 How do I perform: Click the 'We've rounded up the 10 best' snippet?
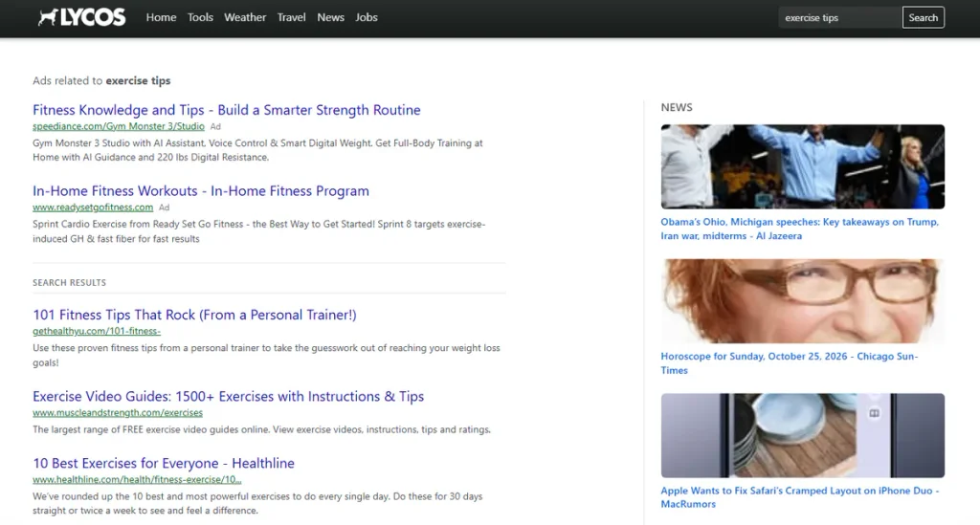(x=257, y=503)
